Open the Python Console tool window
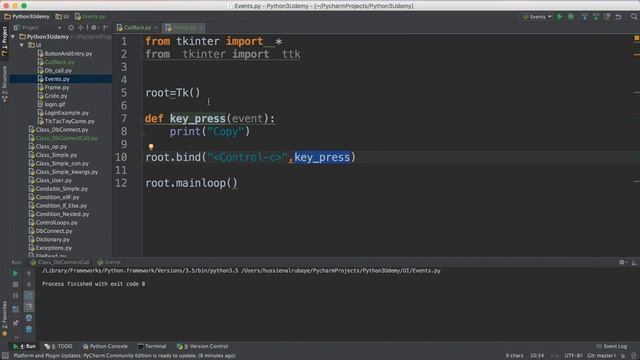This screenshot has width=640, height=360. tap(105, 347)
